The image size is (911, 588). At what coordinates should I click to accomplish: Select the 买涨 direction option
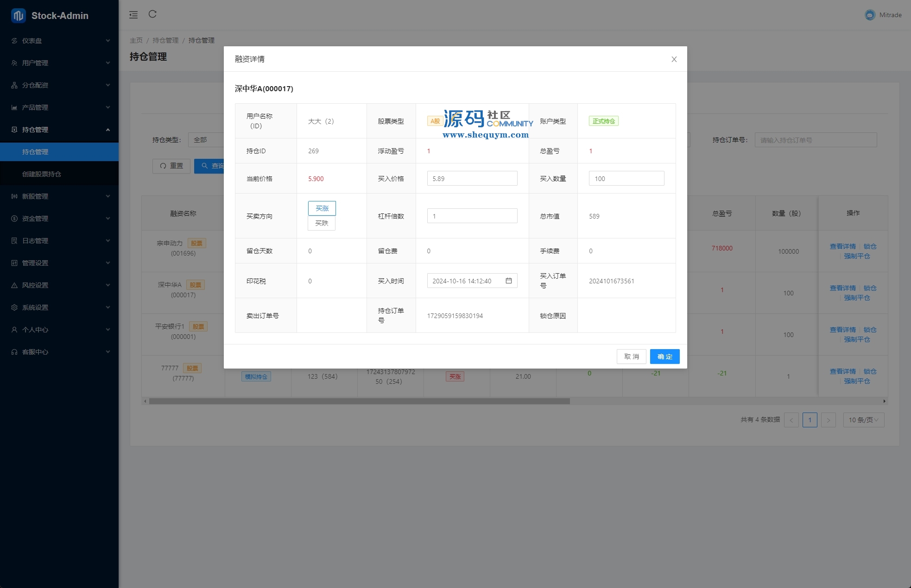(322, 208)
